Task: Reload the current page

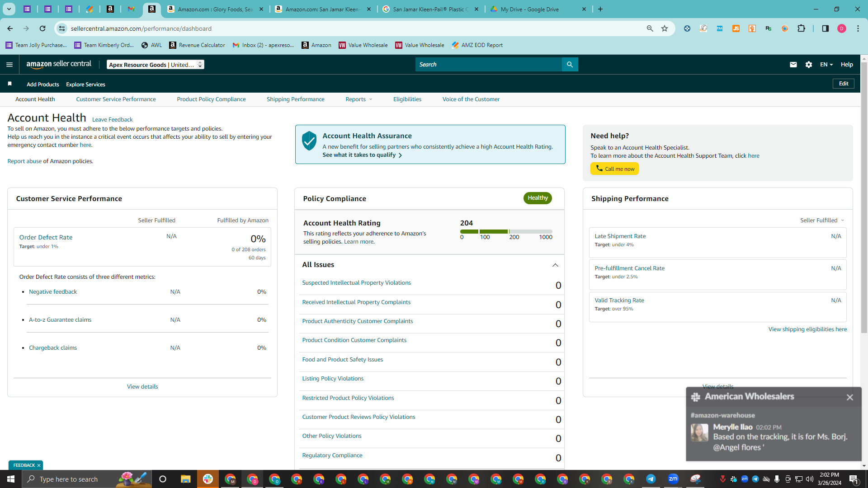Action: (x=42, y=28)
